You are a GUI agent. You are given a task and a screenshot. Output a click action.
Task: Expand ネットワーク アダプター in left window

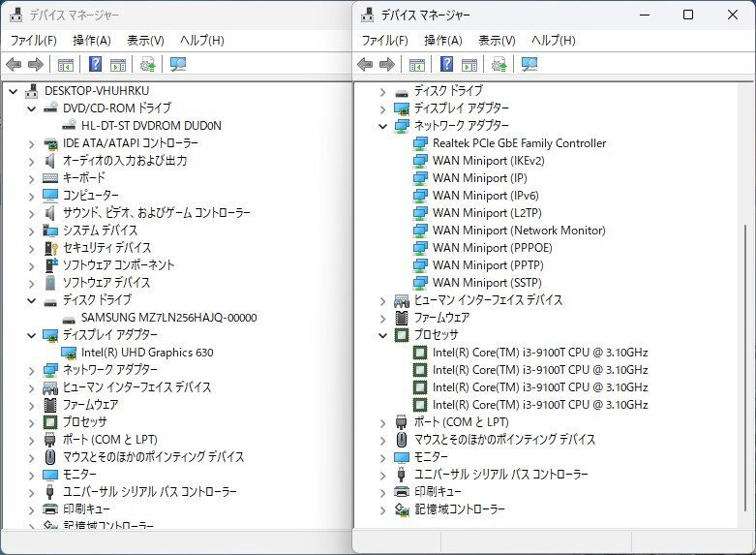32,371
